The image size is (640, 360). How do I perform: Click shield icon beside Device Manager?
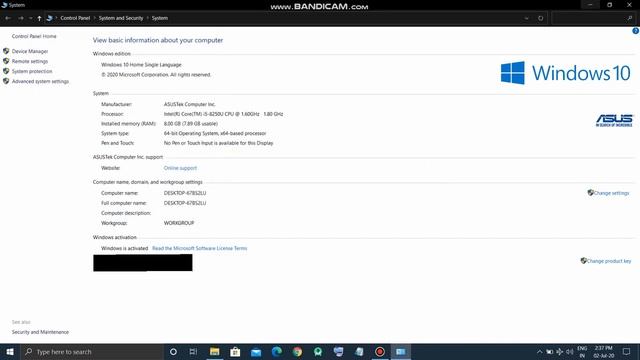[6, 51]
